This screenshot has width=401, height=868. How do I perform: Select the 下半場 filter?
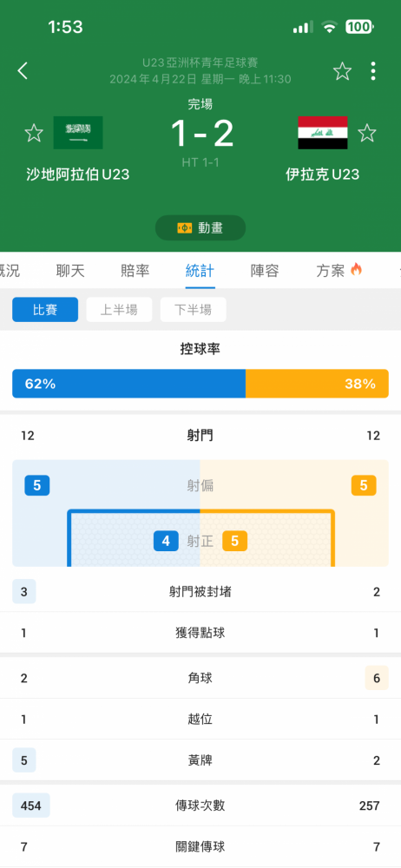[194, 310]
